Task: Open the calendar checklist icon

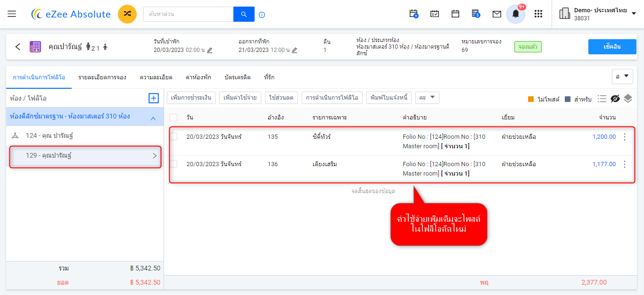Action: point(435,14)
